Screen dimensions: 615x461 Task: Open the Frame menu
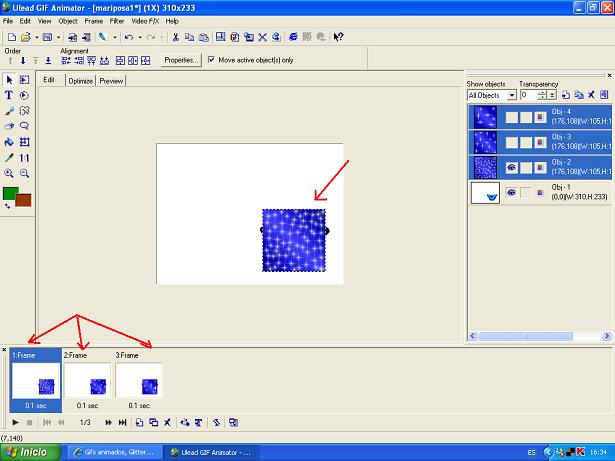[x=94, y=21]
